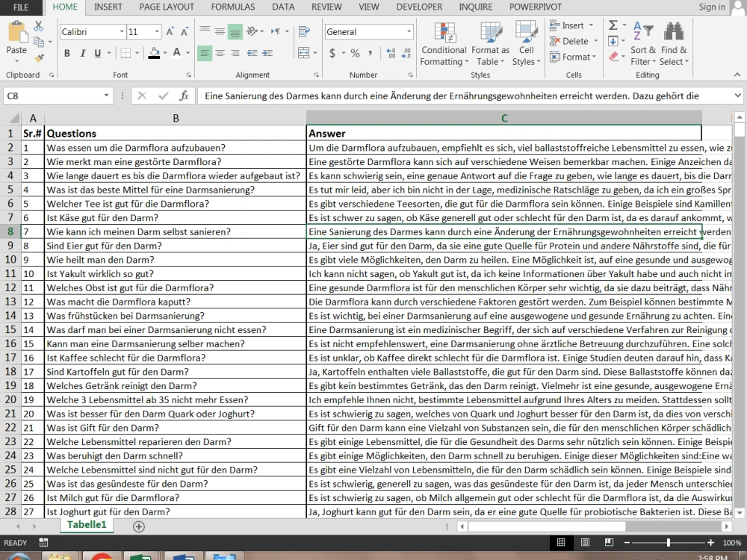Toggle Align Left
The width and height of the screenshot is (747, 560).
tap(205, 53)
